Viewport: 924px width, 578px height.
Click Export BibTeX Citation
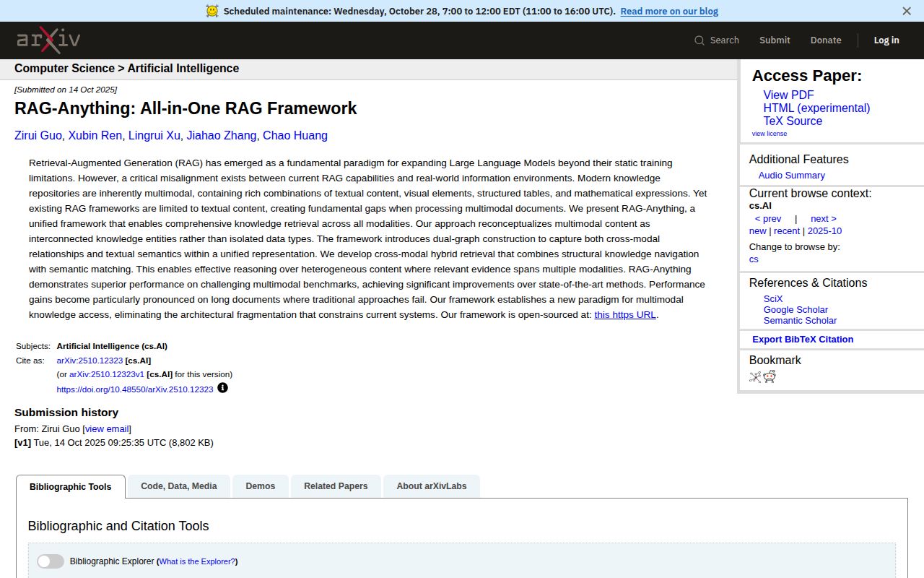coord(803,339)
